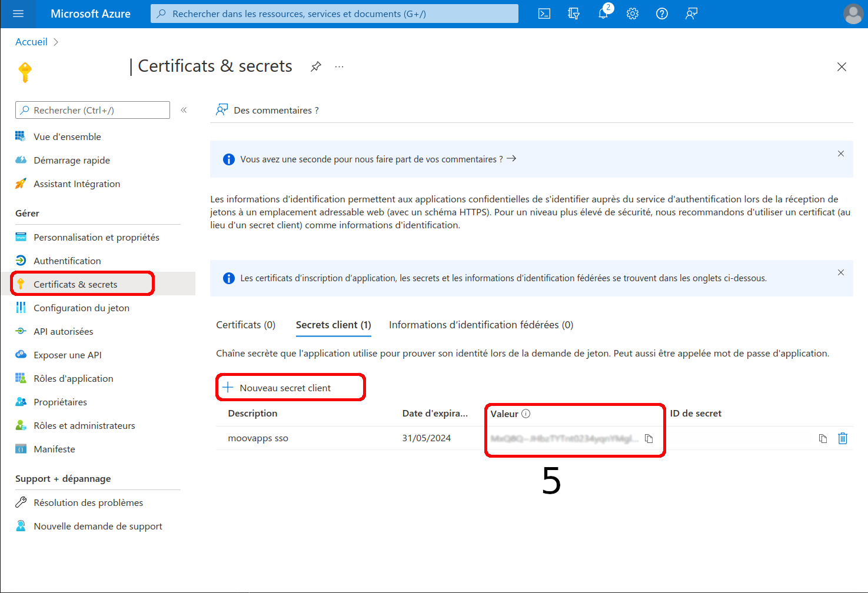Viewport: 868px width, 593px height.
Task: Follow the feedback survey banner link
Action: pyautogui.click(x=378, y=159)
